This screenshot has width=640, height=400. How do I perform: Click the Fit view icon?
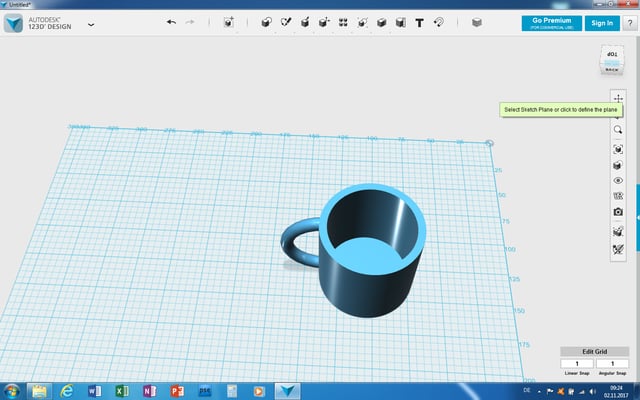618,148
